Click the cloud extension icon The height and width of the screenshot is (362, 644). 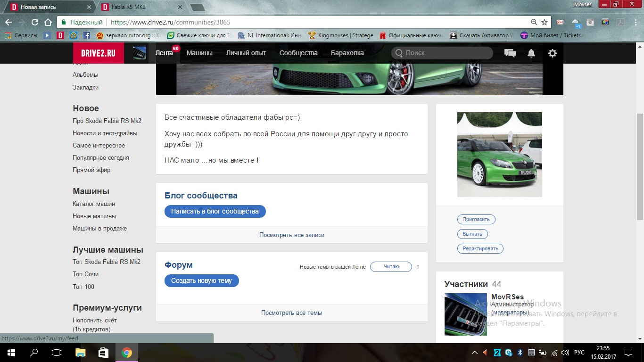(x=576, y=23)
